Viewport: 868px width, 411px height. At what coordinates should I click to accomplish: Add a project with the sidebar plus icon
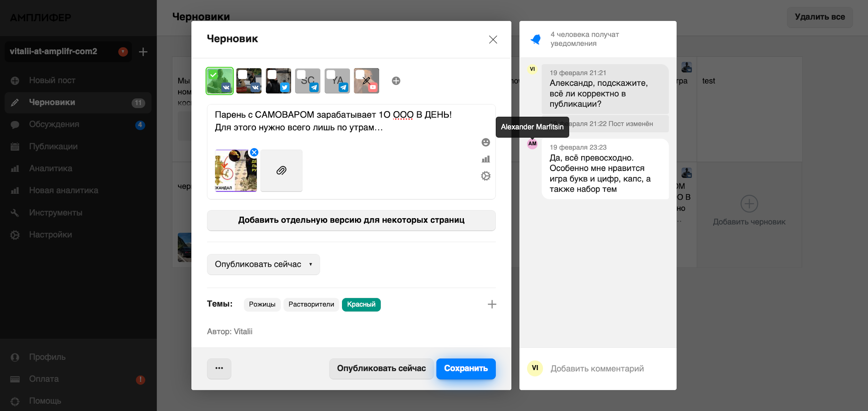(x=143, y=52)
